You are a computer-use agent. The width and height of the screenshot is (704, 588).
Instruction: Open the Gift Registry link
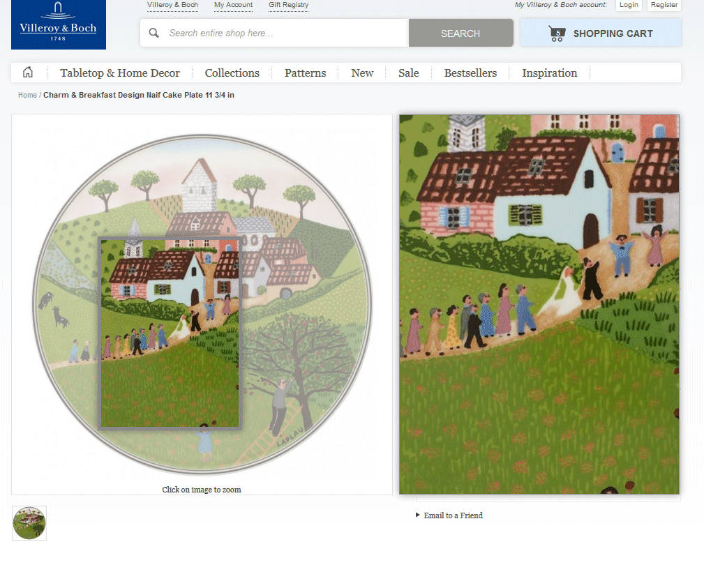point(288,5)
